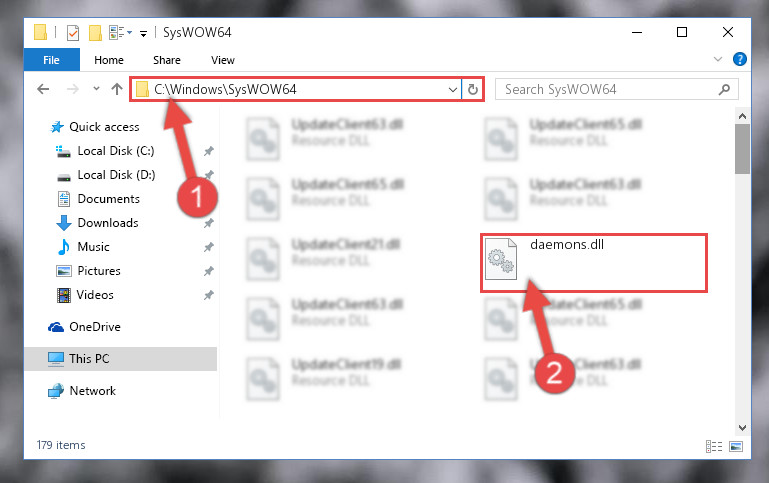Click the Search SysWOW64 input field
This screenshot has height=483, width=769.
(x=608, y=89)
